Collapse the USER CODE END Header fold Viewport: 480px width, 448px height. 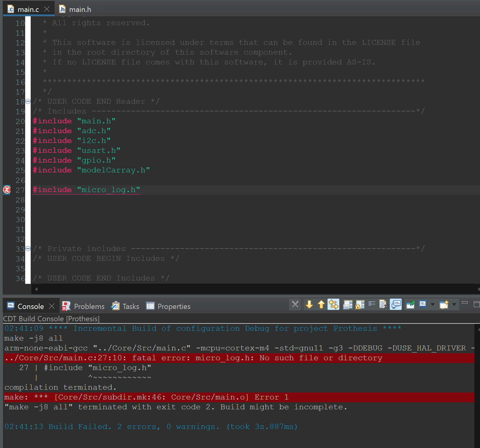[x=28, y=101]
